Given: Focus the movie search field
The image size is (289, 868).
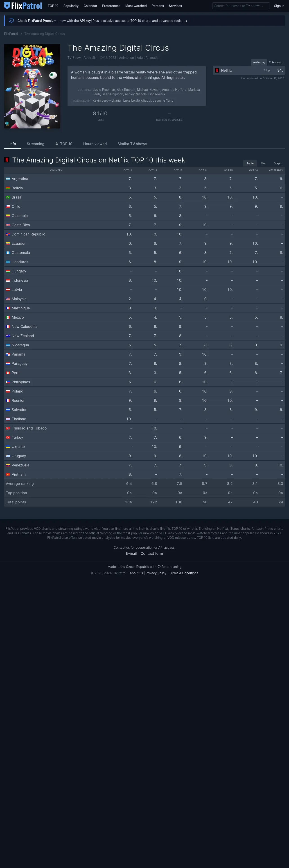Looking at the screenshot, I should 241,6.
